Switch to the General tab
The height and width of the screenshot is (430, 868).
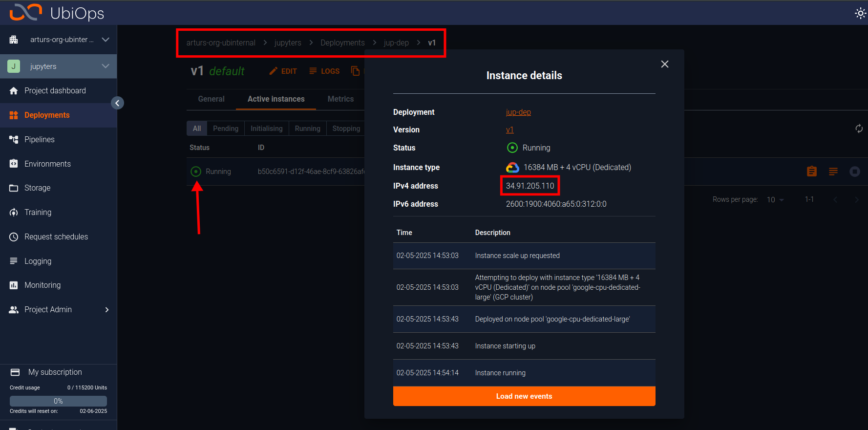click(x=211, y=99)
